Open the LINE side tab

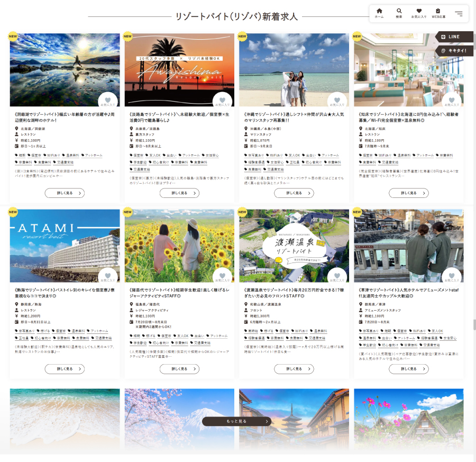(454, 37)
